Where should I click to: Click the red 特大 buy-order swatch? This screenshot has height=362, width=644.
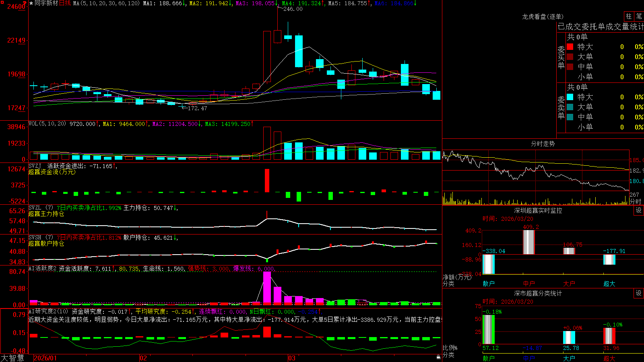click(x=570, y=47)
